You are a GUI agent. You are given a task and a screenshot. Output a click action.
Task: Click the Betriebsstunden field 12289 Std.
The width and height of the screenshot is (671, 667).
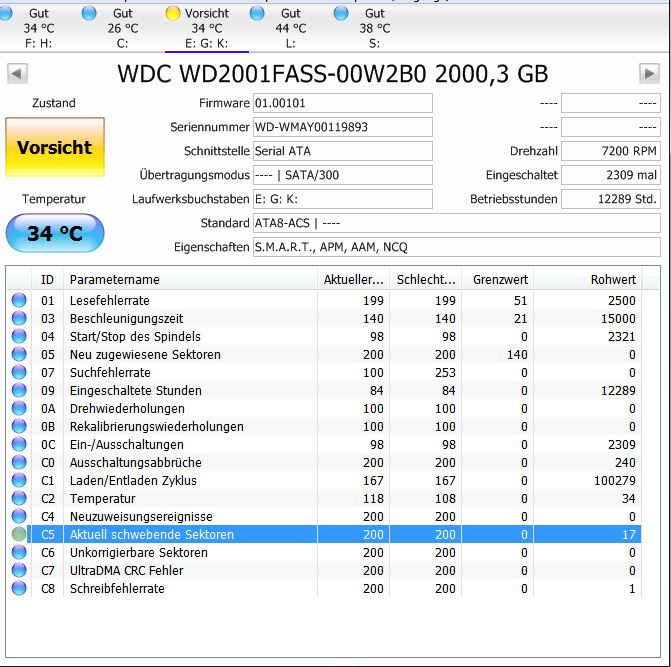pyautogui.click(x=611, y=199)
